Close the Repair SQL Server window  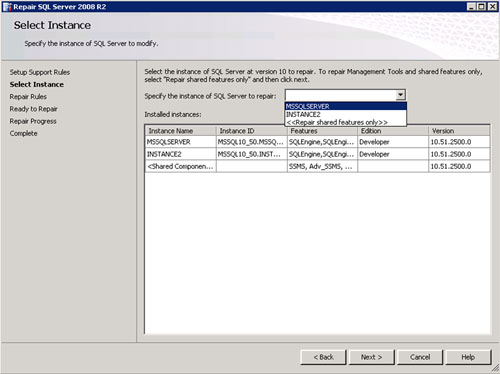tap(492, 7)
